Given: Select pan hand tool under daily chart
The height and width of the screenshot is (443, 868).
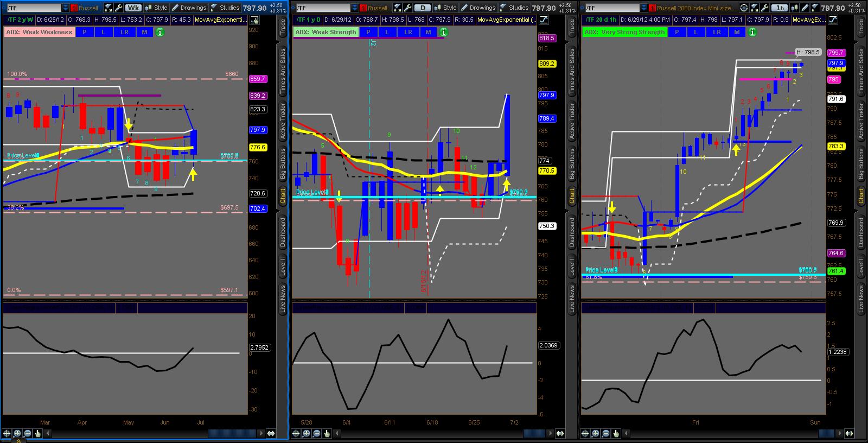Looking at the screenshot, I should click(x=327, y=433).
